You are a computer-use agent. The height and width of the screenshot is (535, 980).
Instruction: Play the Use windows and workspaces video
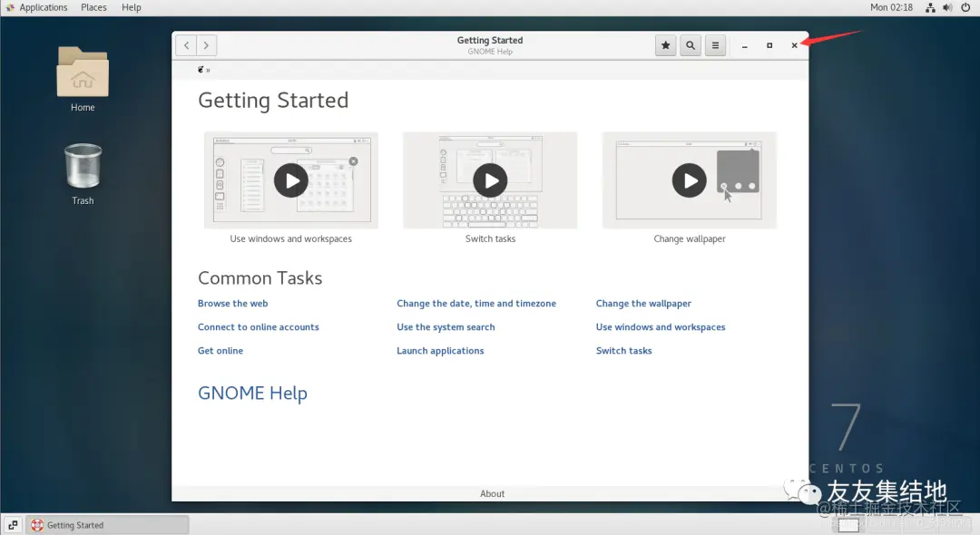point(290,180)
